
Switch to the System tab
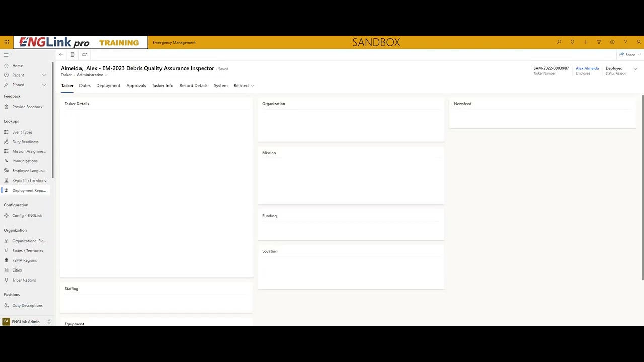pyautogui.click(x=221, y=86)
